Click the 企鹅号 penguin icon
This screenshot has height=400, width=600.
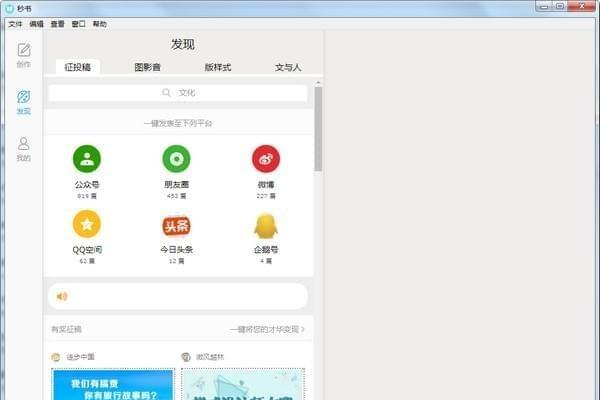266,226
